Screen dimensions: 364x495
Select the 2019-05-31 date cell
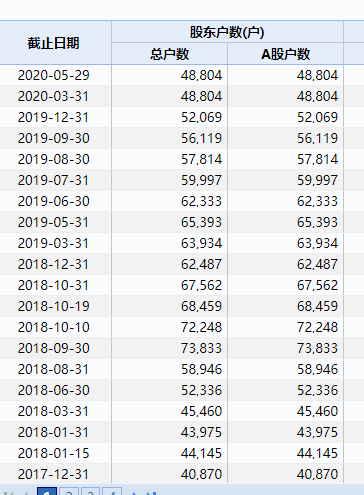(x=53, y=222)
